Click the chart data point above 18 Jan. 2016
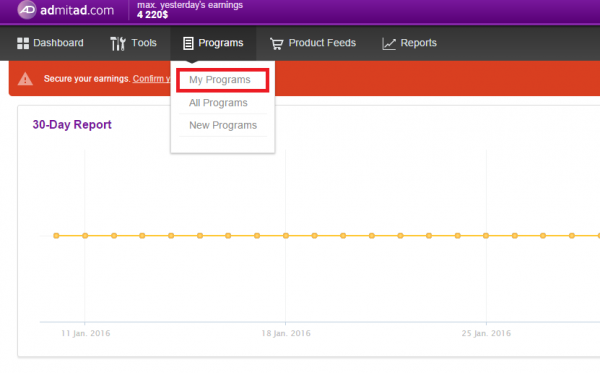 285,236
